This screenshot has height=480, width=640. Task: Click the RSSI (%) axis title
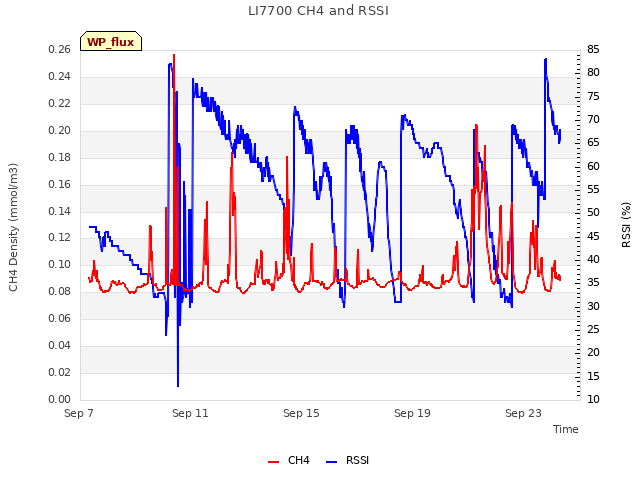[x=626, y=225]
